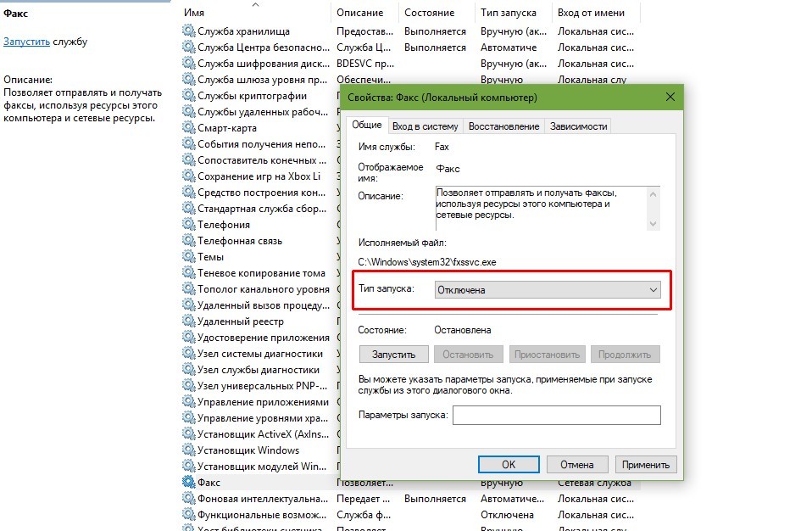Screen dimensions: 812x531
Task: Click the BDESVC description cell
Action: pos(365,64)
